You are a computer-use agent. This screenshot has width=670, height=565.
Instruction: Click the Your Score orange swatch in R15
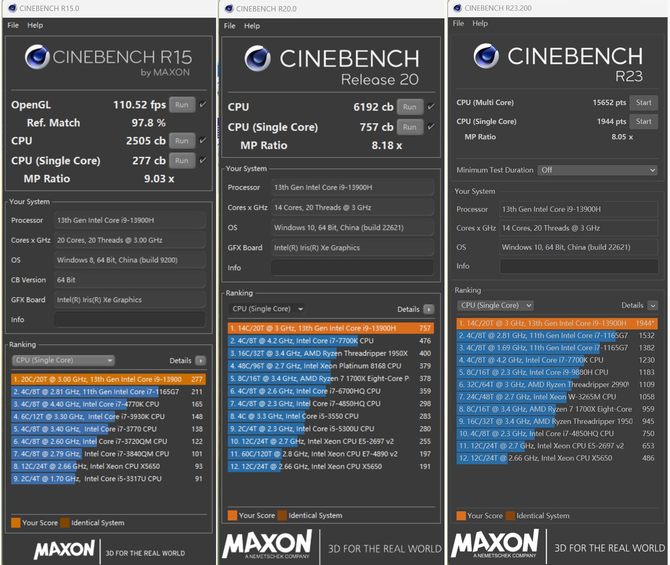[x=16, y=523]
